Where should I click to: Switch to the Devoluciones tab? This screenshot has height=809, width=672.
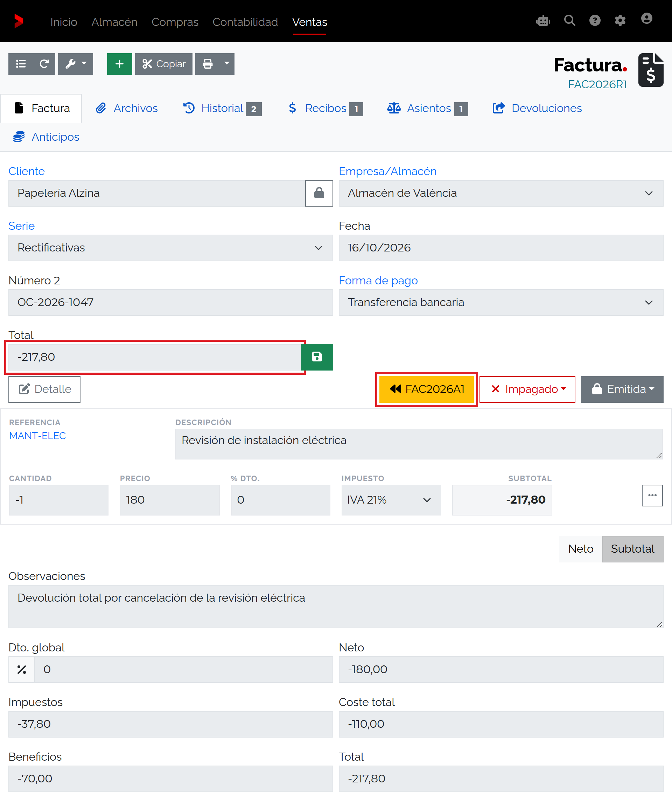click(x=537, y=108)
